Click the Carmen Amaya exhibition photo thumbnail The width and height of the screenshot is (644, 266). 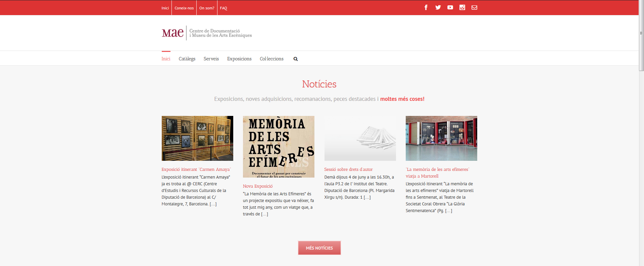(x=197, y=138)
